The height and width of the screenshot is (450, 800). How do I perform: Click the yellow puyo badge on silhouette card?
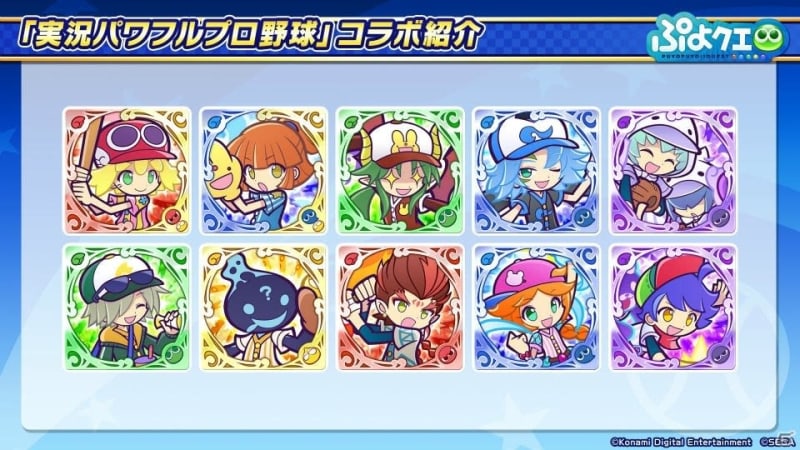309,353
